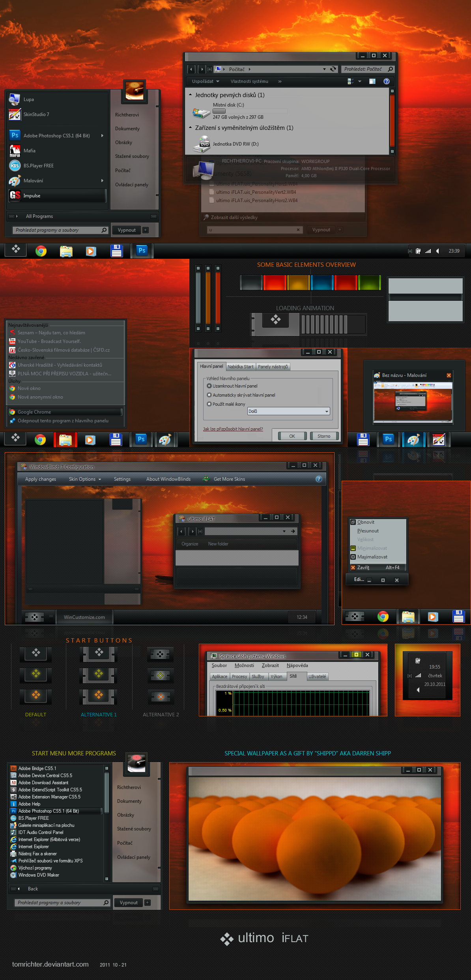Screen dimensions: 471x980
Task: Launch Lupa from the start menu
Action: coord(58,99)
